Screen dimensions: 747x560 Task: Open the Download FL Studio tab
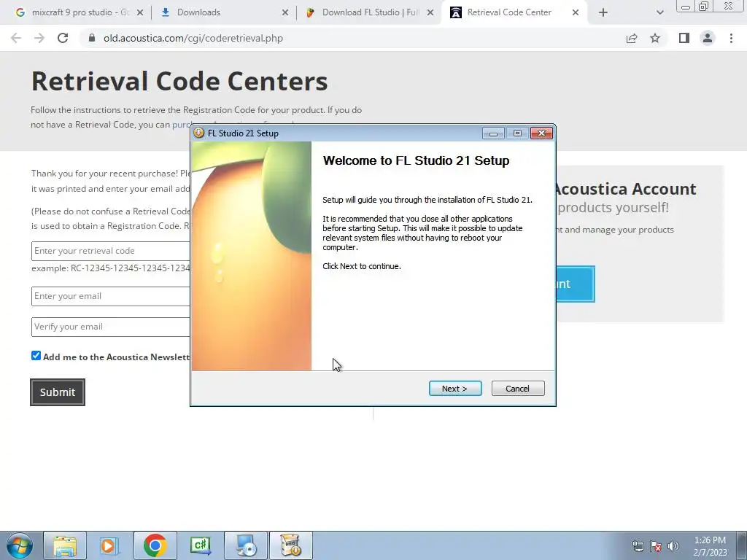(x=370, y=12)
